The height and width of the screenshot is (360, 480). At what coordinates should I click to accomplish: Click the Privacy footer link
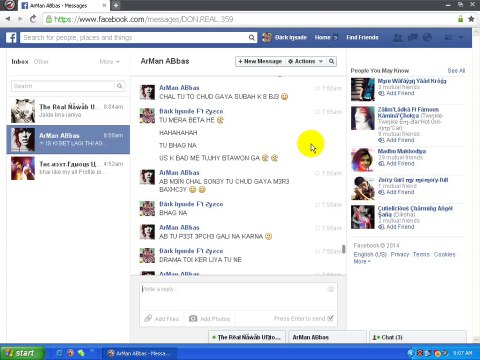point(400,254)
